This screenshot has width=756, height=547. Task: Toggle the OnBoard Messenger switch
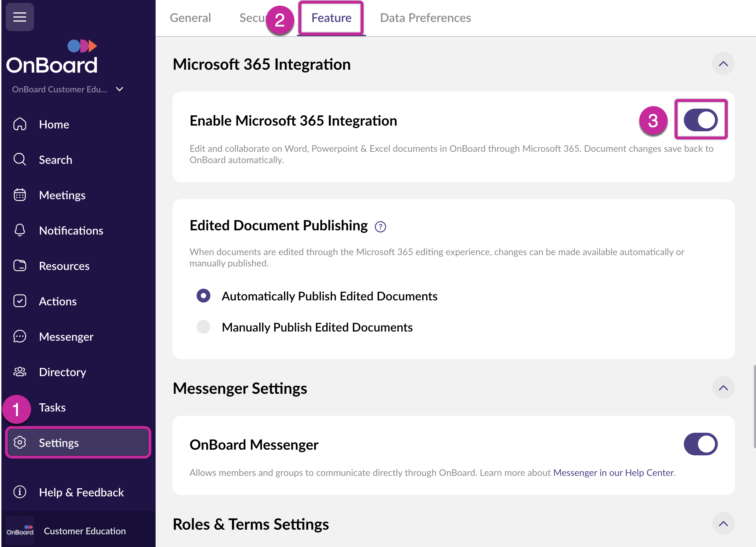click(700, 444)
